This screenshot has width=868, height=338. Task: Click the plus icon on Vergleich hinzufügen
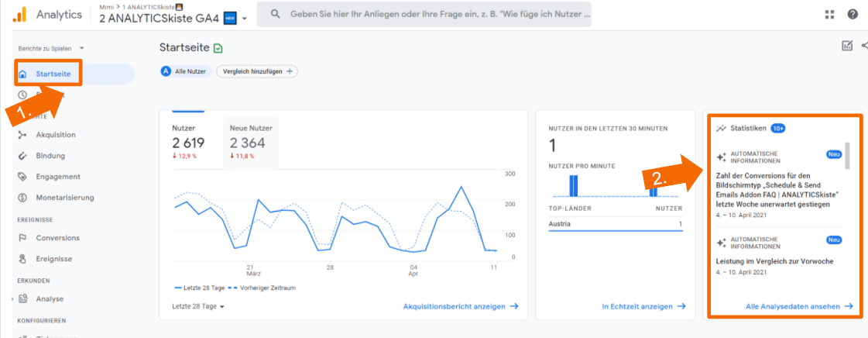[289, 71]
